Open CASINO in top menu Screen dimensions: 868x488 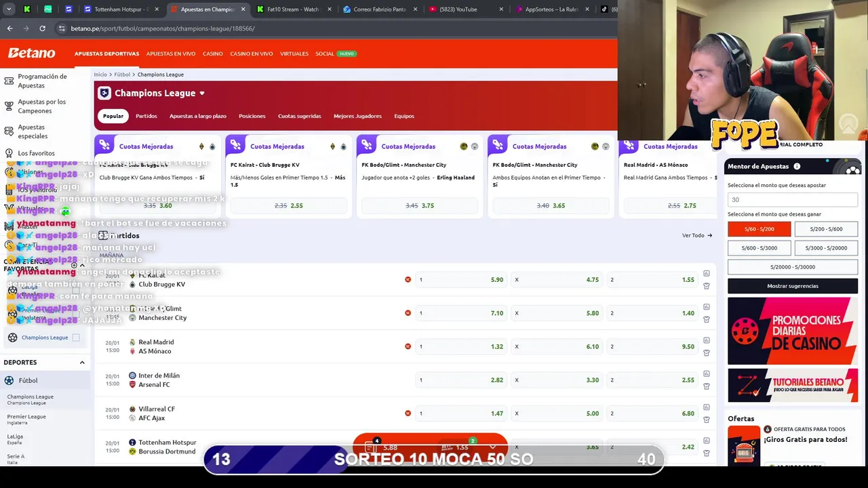tap(213, 54)
